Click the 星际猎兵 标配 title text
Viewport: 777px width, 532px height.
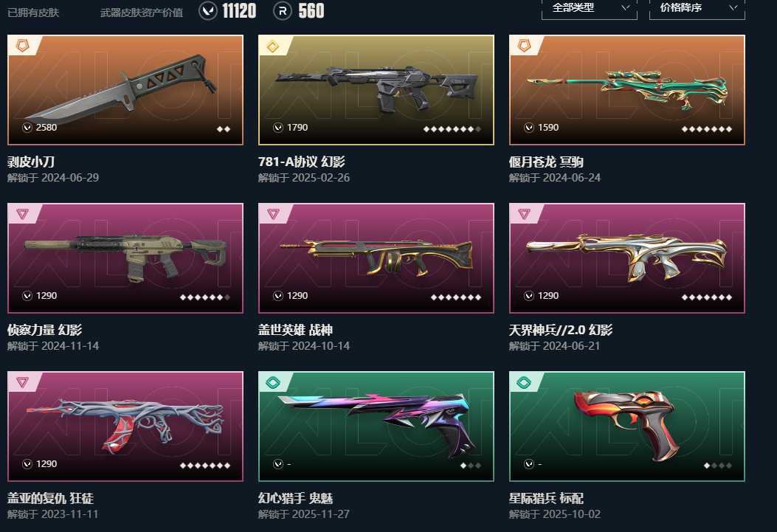click(546, 498)
